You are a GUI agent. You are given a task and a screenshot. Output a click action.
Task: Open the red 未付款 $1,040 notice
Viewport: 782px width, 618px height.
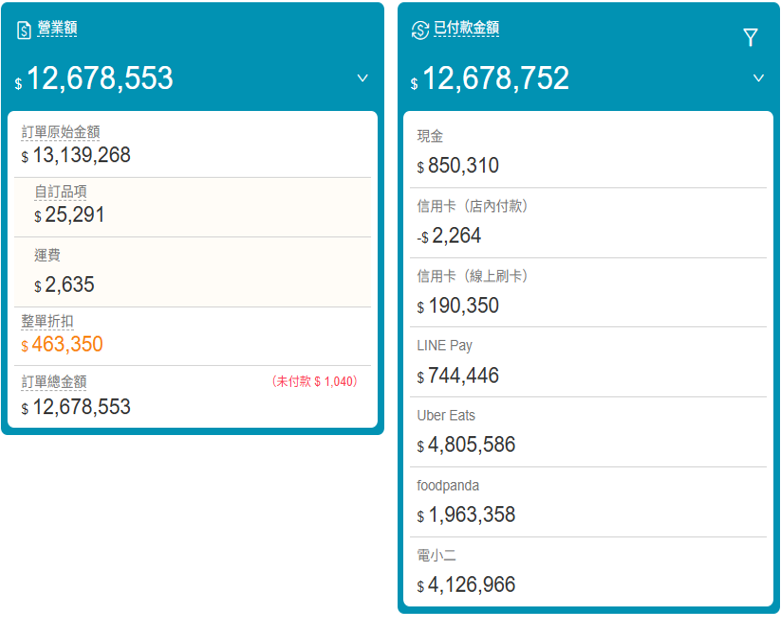point(314,382)
